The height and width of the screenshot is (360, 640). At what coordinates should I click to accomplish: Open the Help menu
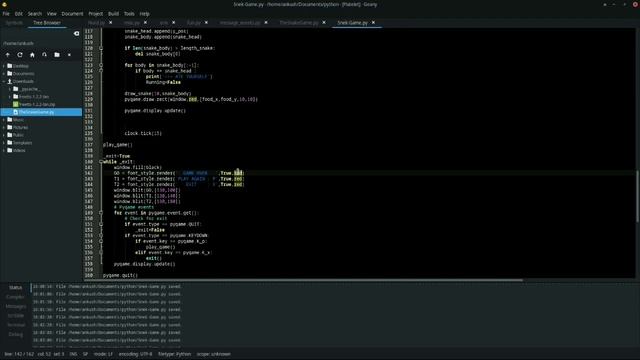(x=144, y=13)
